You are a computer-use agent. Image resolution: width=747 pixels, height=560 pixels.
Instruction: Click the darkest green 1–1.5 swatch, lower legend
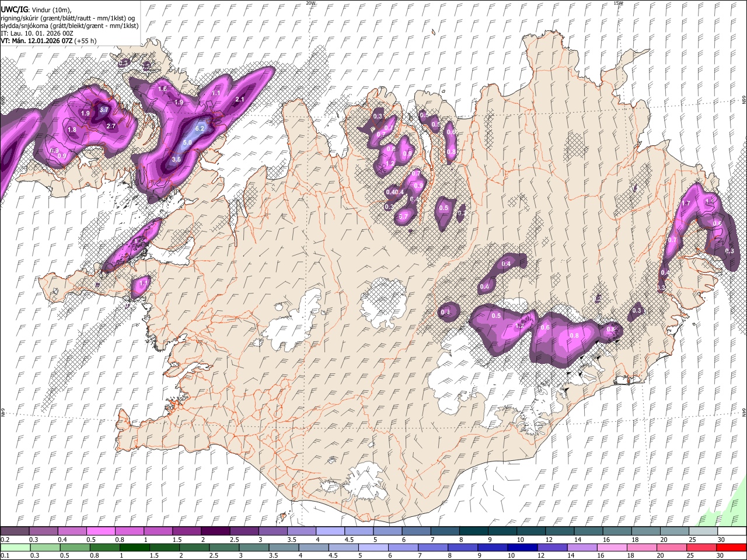coord(135,547)
